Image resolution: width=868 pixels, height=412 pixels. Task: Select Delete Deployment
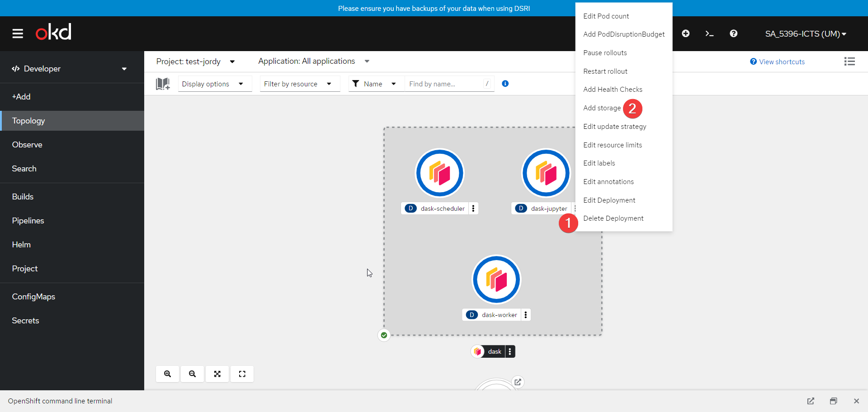[x=624, y=218]
